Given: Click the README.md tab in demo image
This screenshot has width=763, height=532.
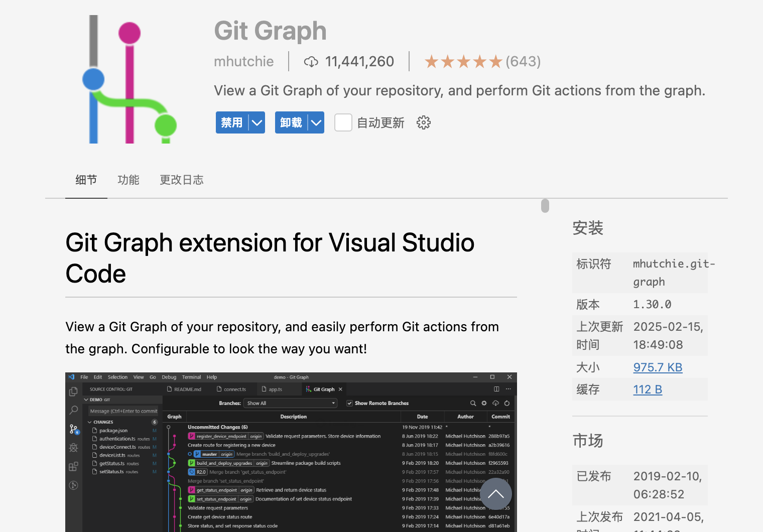Looking at the screenshot, I should coord(184,389).
